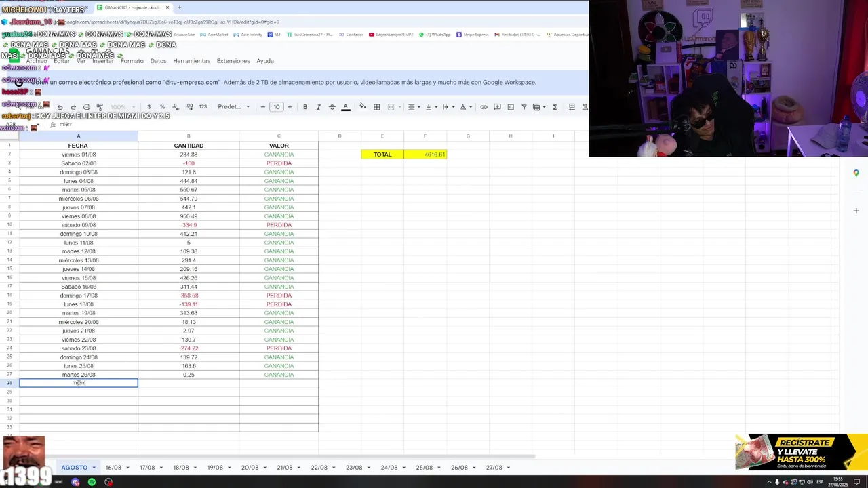Select the column A header
868x488 pixels.
(79, 136)
